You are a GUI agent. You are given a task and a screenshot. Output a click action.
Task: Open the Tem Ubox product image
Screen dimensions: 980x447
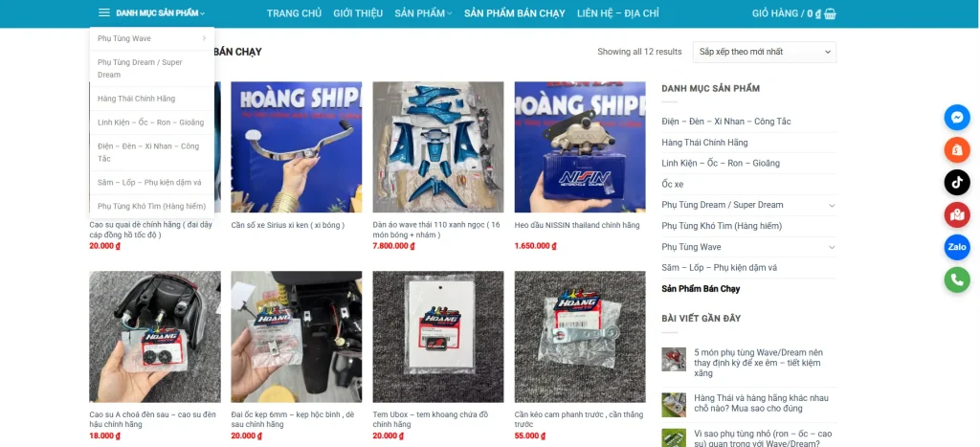(438, 336)
